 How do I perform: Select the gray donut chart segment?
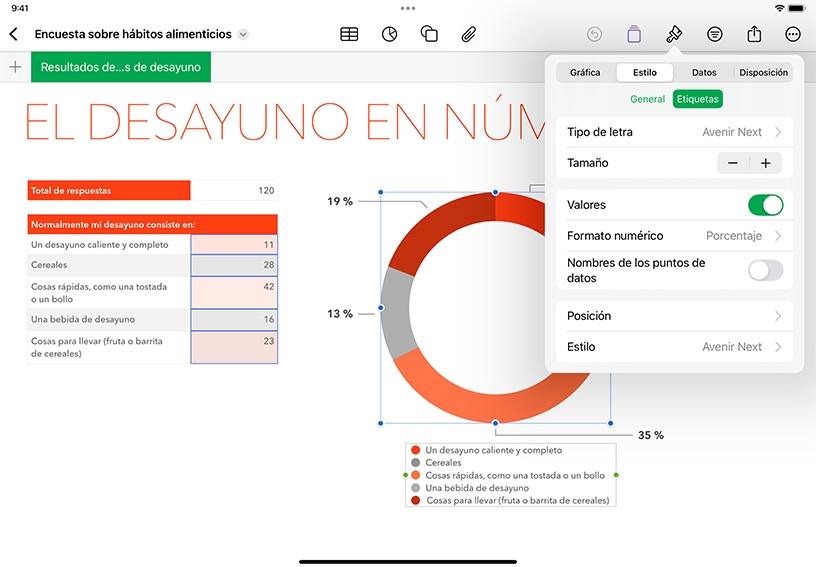398,314
